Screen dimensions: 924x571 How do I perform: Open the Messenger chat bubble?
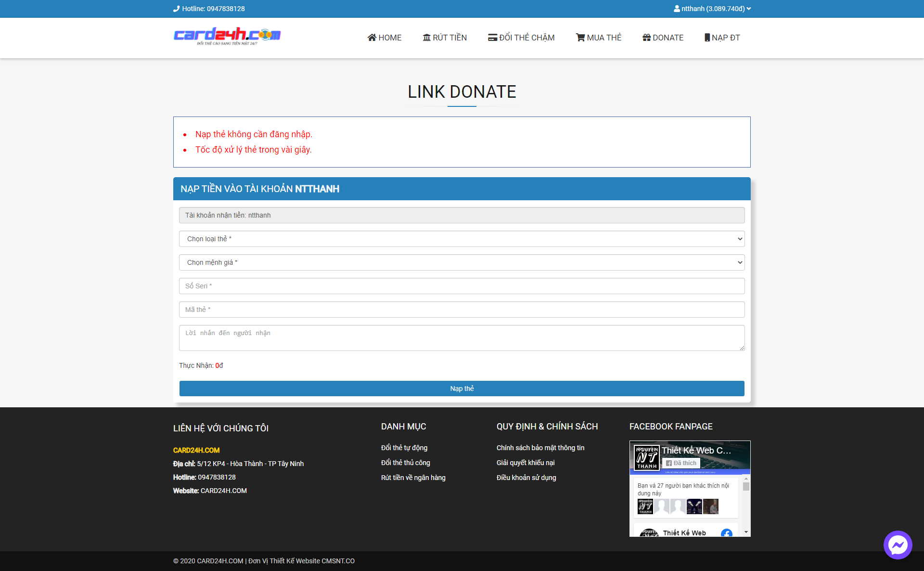point(898,545)
